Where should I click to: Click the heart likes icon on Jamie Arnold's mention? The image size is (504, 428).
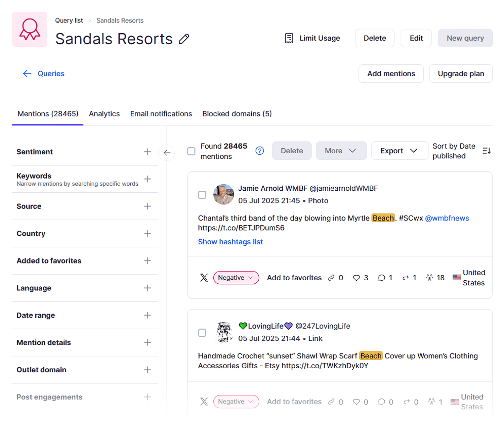coord(356,278)
